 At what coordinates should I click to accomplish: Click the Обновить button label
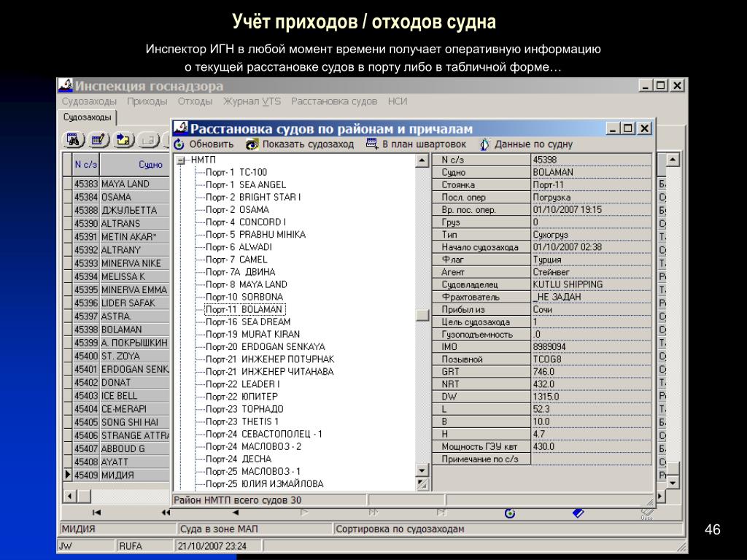pyautogui.click(x=212, y=144)
